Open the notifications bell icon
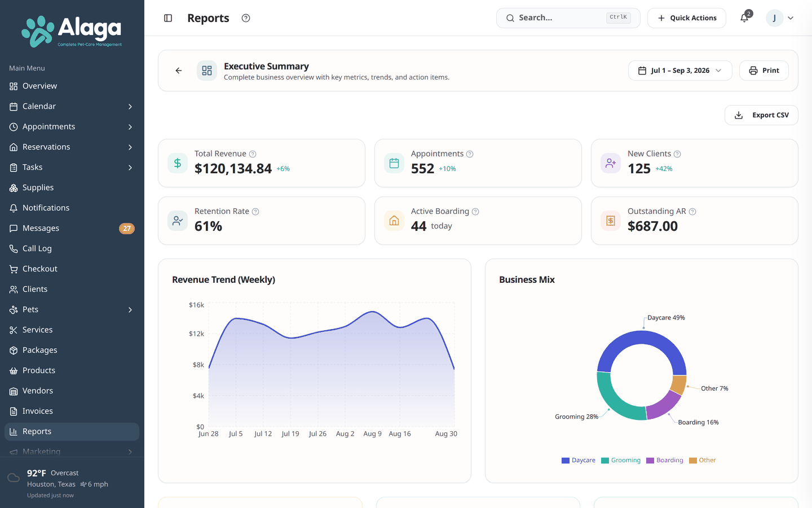 click(744, 18)
